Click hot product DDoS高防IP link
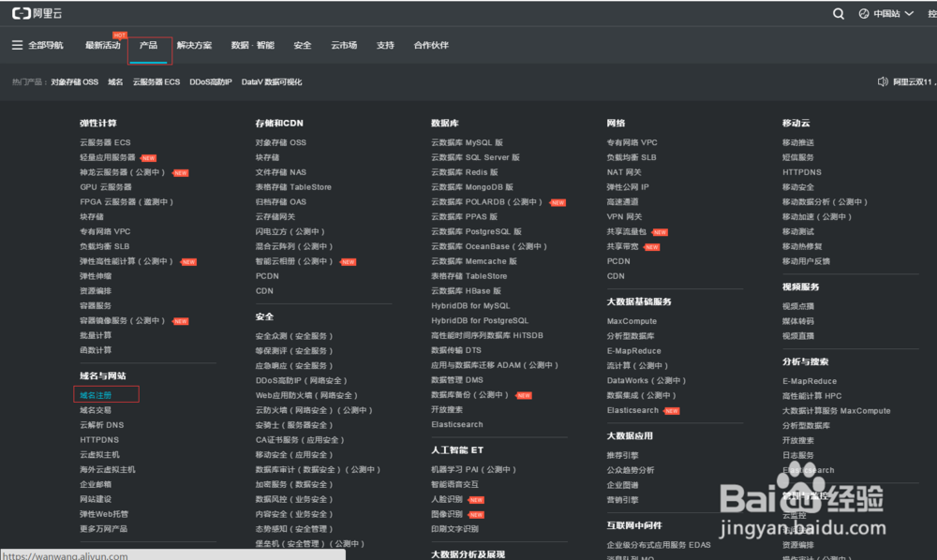This screenshot has height=560, width=937. [210, 82]
